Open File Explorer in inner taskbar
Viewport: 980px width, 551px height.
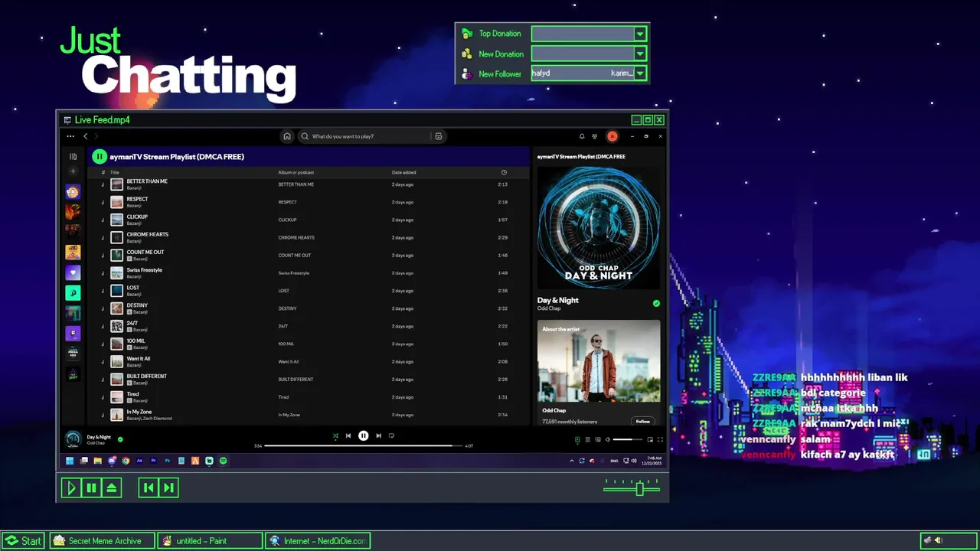[x=98, y=461]
